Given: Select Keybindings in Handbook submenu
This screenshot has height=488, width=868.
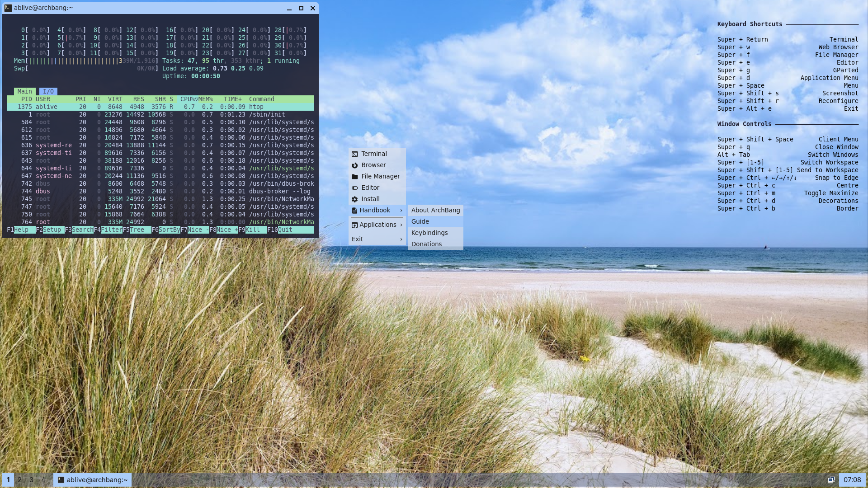Looking at the screenshot, I should 429,233.
